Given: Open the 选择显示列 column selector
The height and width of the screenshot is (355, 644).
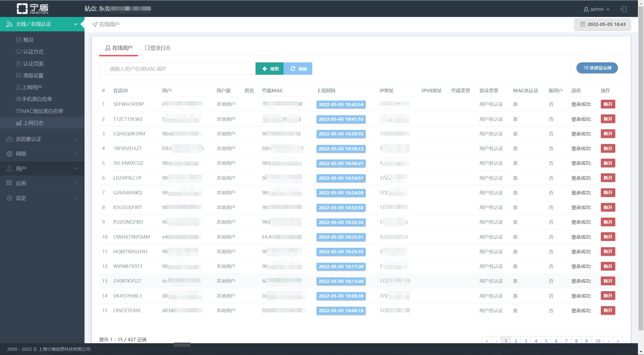Looking at the screenshot, I should 597,68.
